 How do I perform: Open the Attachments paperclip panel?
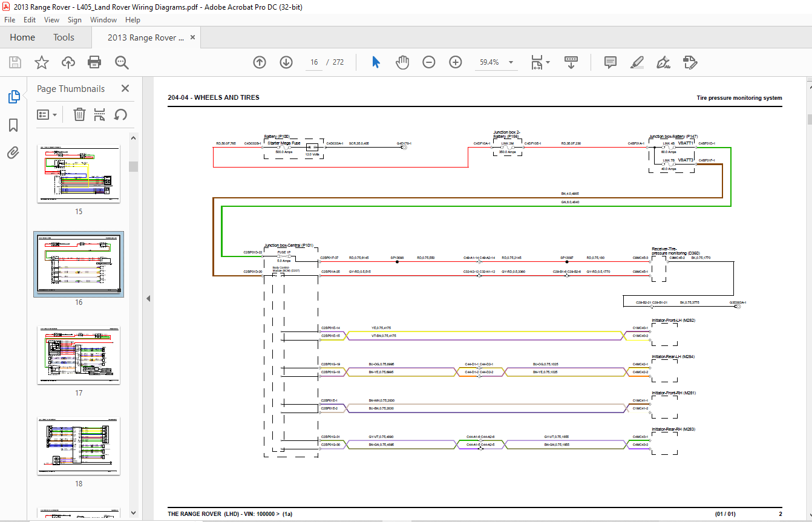[x=13, y=153]
